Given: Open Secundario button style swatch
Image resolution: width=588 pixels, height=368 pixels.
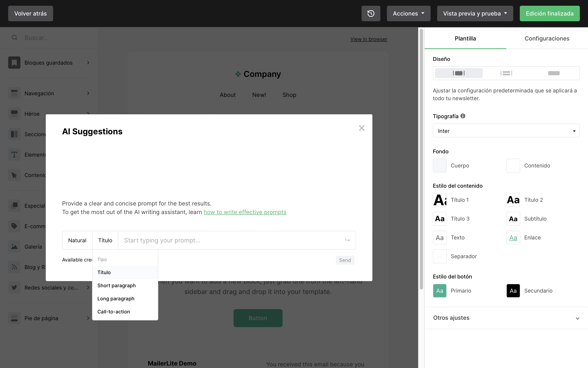Looking at the screenshot, I should [x=513, y=291].
